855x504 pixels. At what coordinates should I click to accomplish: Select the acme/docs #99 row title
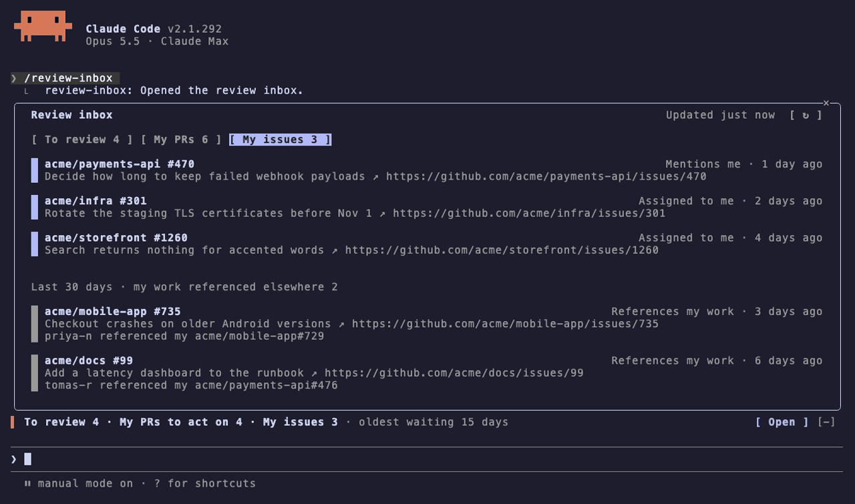point(89,361)
